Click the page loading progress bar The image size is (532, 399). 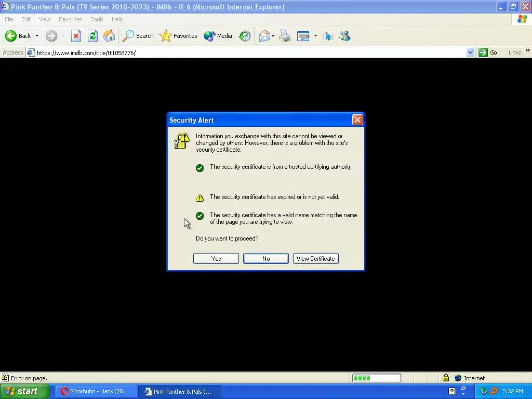coord(377,378)
